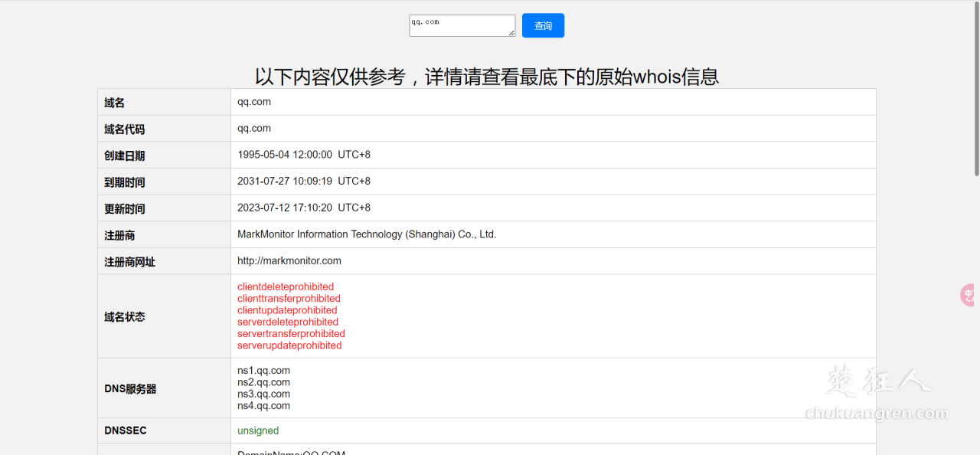The height and width of the screenshot is (455, 980).
Task: Click the 到期时间 expiry date row
Action: pyautogui.click(x=124, y=182)
